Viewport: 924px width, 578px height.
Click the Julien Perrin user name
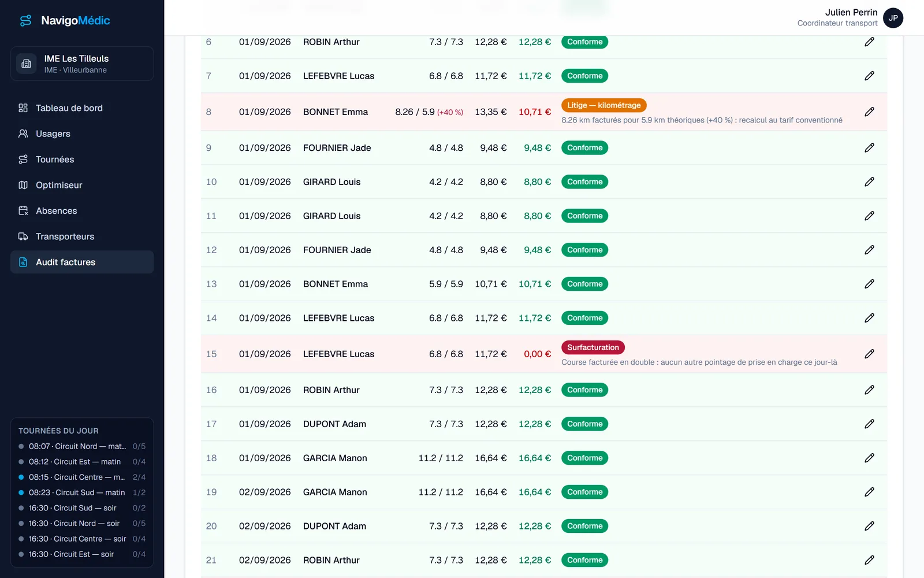(x=851, y=12)
